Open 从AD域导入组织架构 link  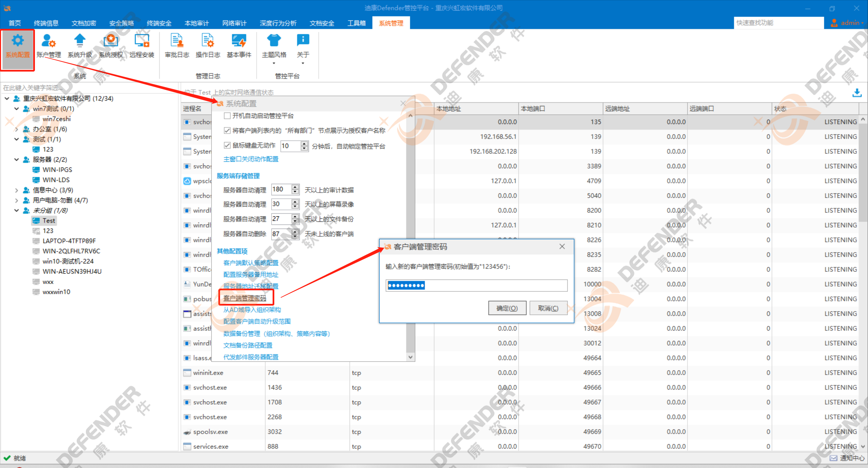click(x=252, y=310)
